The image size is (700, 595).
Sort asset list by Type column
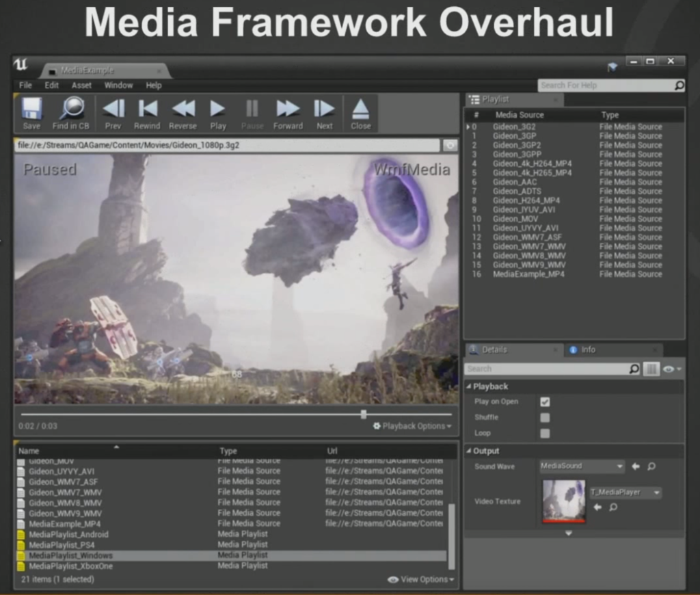[x=228, y=451]
